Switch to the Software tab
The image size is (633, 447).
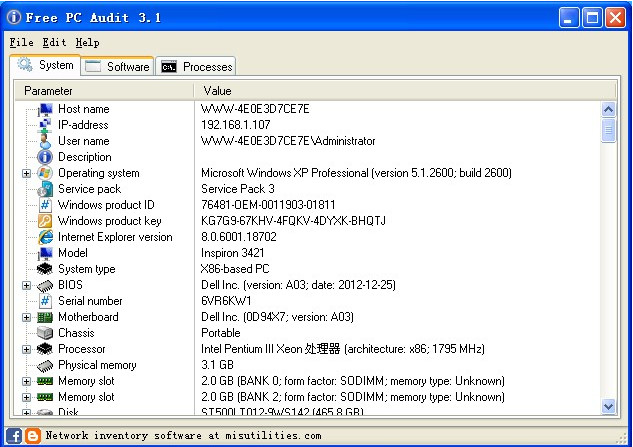click(x=117, y=66)
